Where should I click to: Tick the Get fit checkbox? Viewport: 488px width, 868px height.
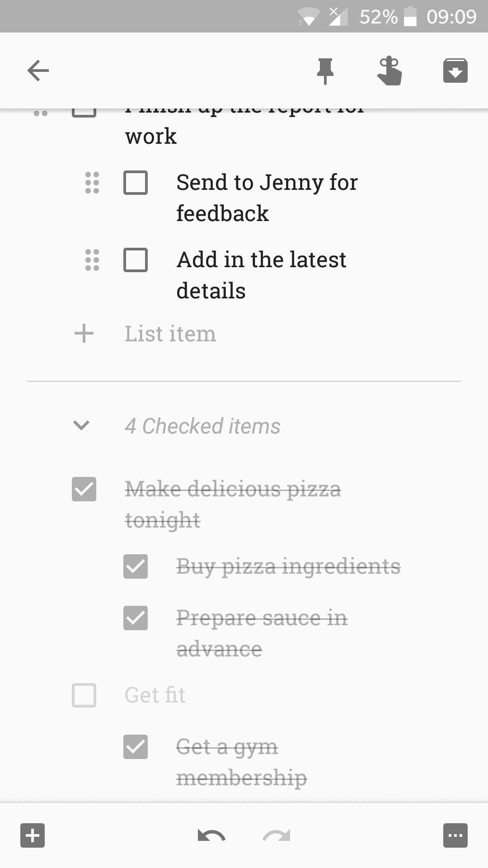point(84,695)
